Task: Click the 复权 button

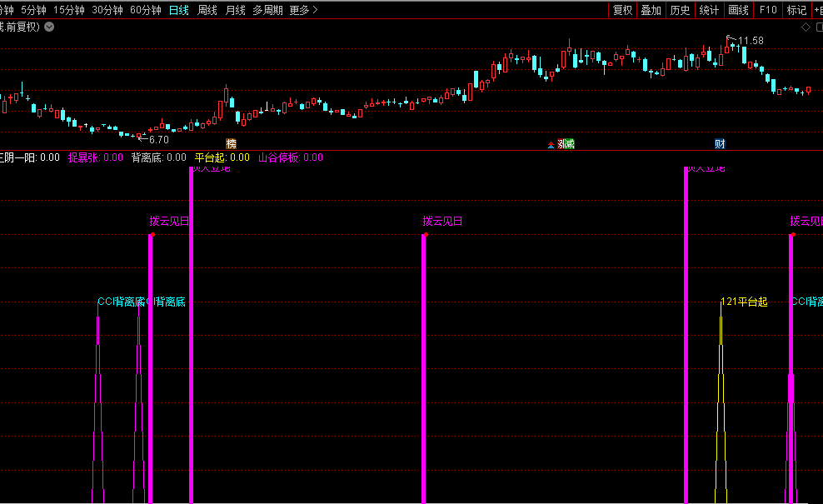Action: point(622,10)
